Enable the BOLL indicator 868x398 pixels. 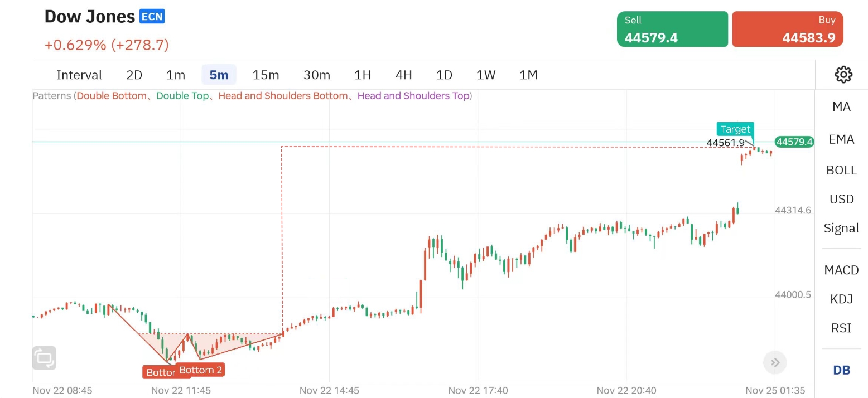841,171
